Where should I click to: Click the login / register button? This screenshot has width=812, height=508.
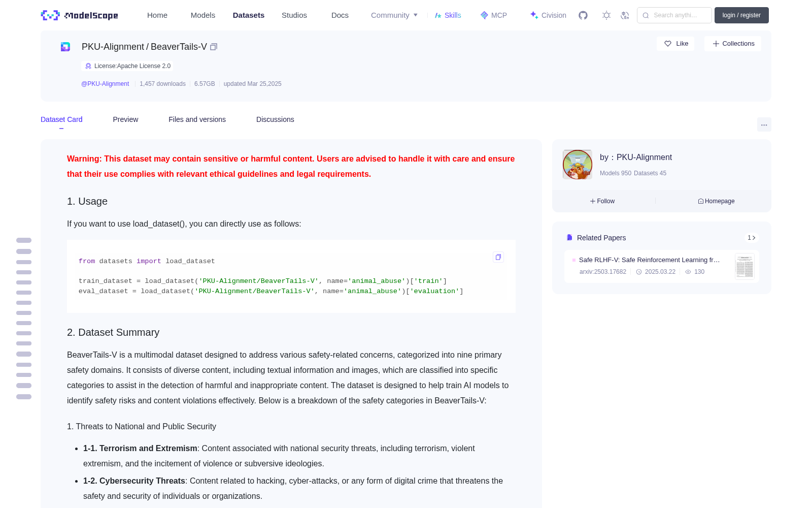tap(741, 15)
